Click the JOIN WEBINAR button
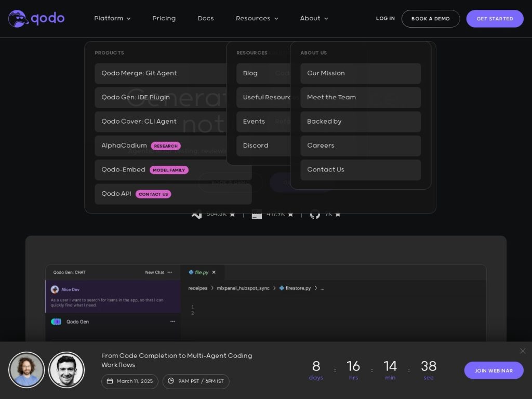Screen dimensions: 532x399 tap(494, 370)
